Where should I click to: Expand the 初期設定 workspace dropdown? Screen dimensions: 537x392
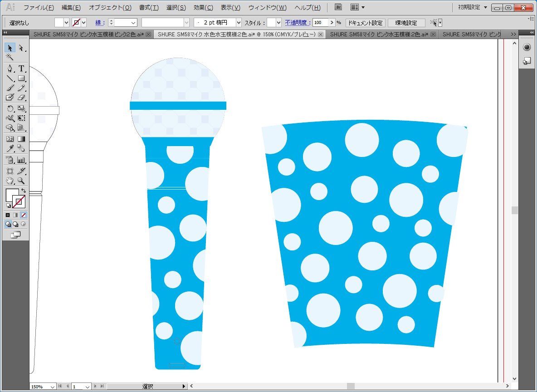(x=485, y=7)
